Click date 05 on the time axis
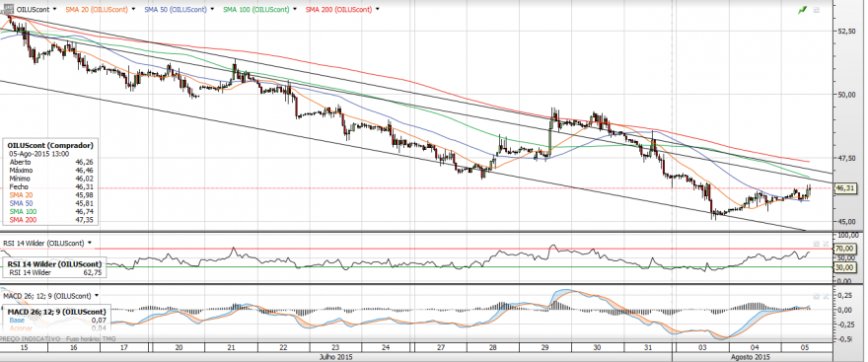 (x=806, y=347)
